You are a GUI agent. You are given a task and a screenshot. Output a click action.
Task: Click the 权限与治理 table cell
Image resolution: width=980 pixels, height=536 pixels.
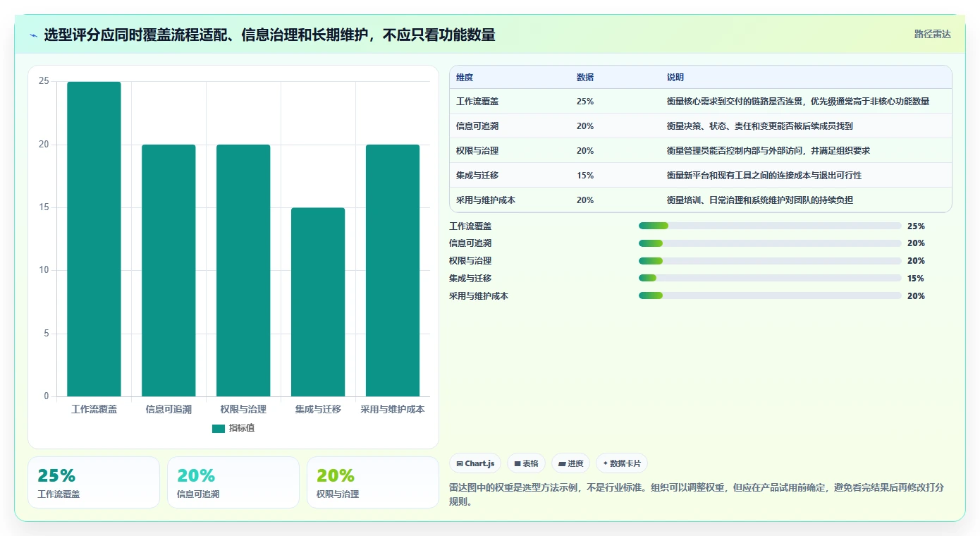point(510,151)
